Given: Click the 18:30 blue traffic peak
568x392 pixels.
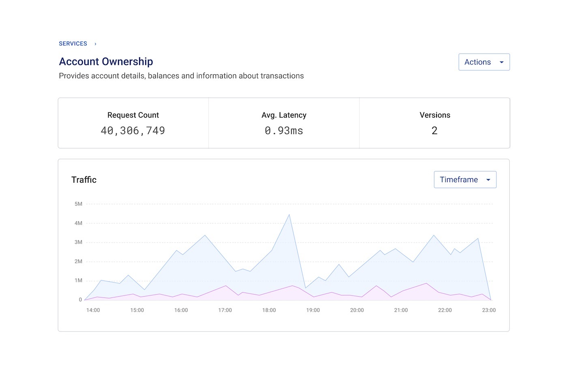Looking at the screenshot, I should (289, 215).
